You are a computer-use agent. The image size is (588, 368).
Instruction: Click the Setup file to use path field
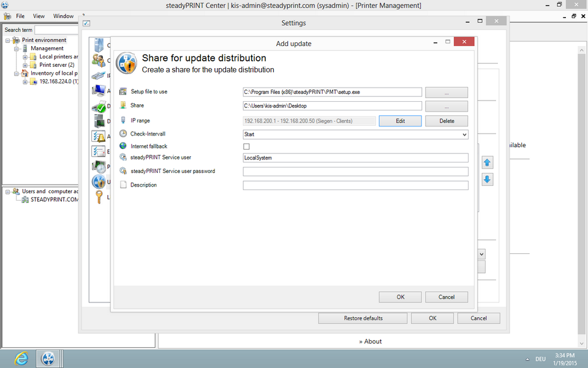tap(332, 92)
